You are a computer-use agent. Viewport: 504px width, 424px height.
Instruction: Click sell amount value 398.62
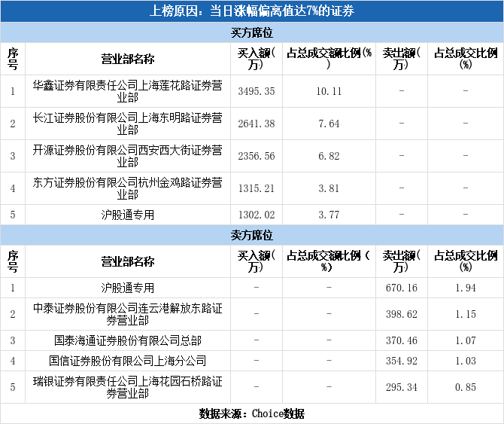(x=402, y=314)
